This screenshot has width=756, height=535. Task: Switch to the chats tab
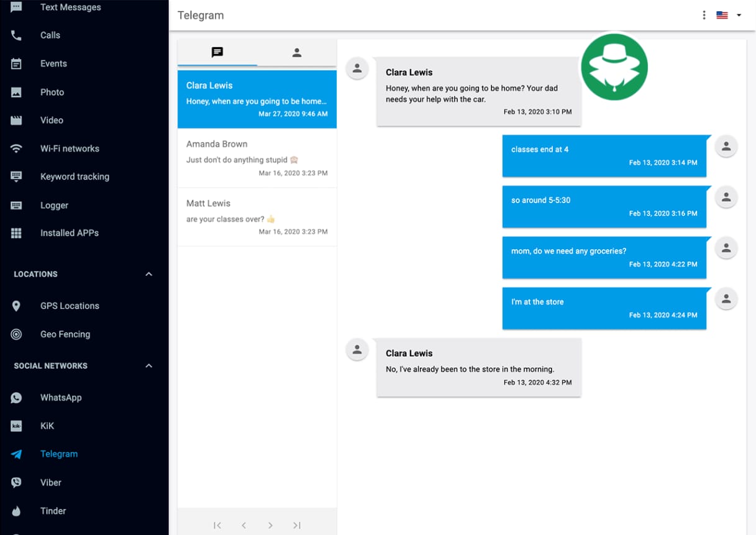(x=216, y=52)
